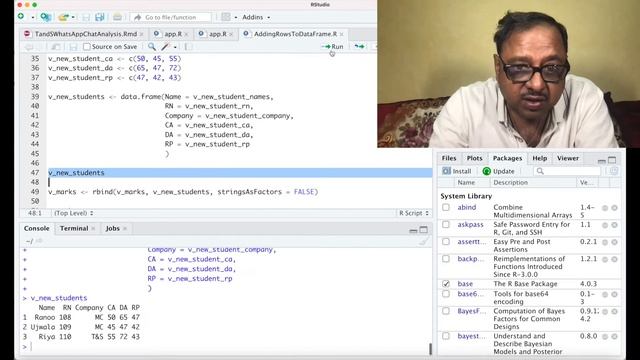Select the AddingRowsToDataFrame.R tab

click(296, 34)
